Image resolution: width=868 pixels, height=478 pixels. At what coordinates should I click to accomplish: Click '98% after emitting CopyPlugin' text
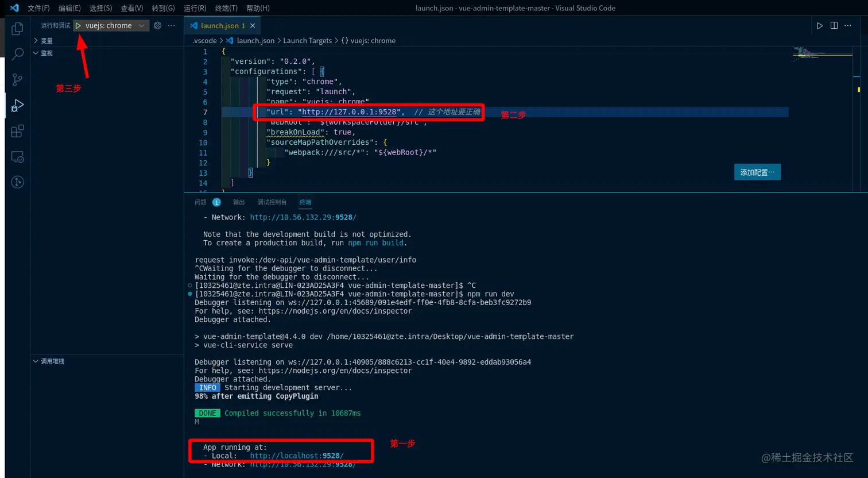coord(257,396)
